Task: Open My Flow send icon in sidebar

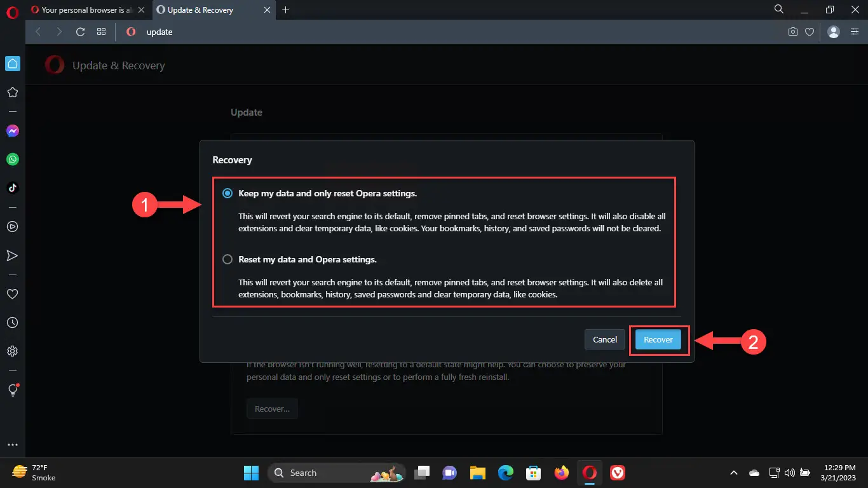Action: click(x=12, y=255)
